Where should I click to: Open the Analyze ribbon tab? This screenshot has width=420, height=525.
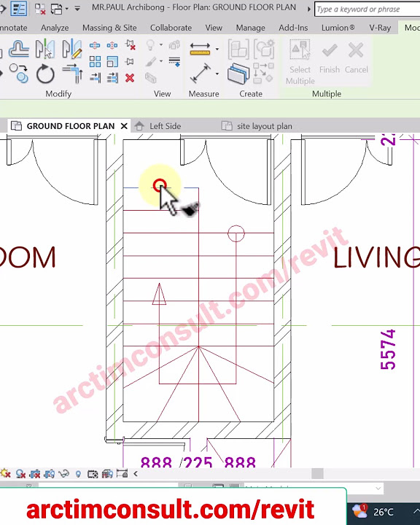(55, 28)
